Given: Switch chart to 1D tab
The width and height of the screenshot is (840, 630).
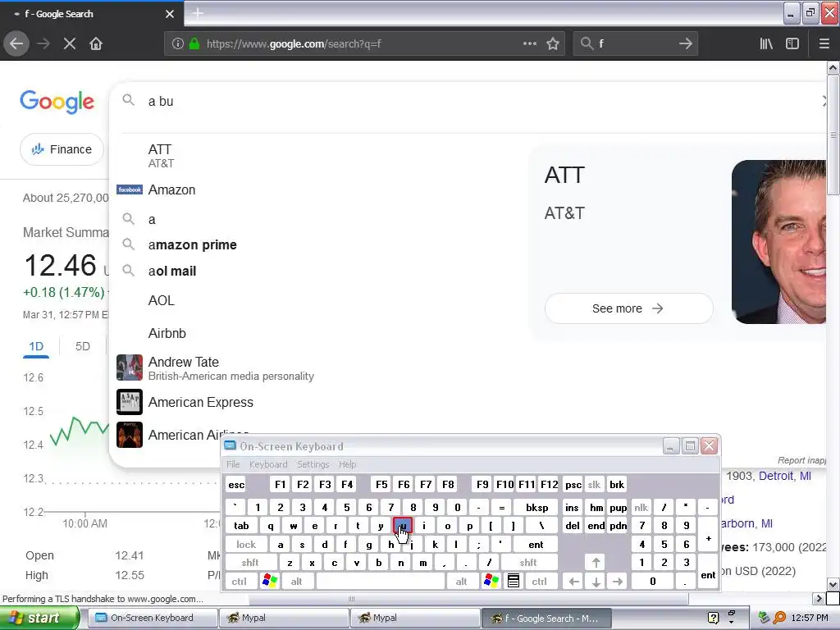Looking at the screenshot, I should click(36, 347).
